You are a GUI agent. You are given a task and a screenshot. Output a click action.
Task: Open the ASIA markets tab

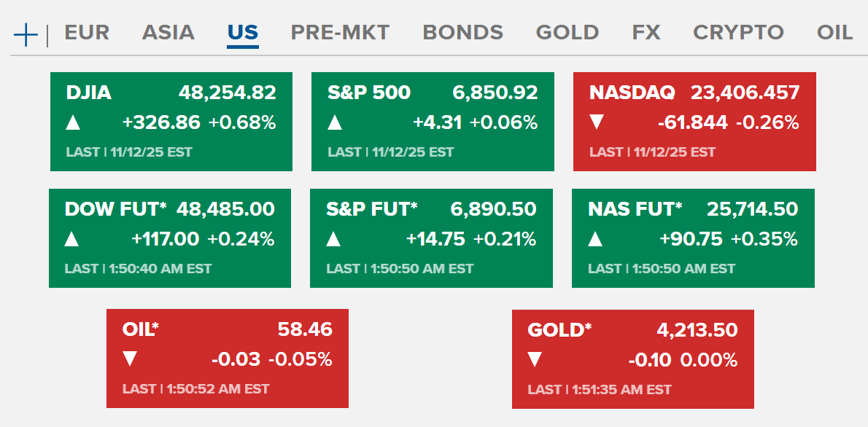[x=168, y=33]
